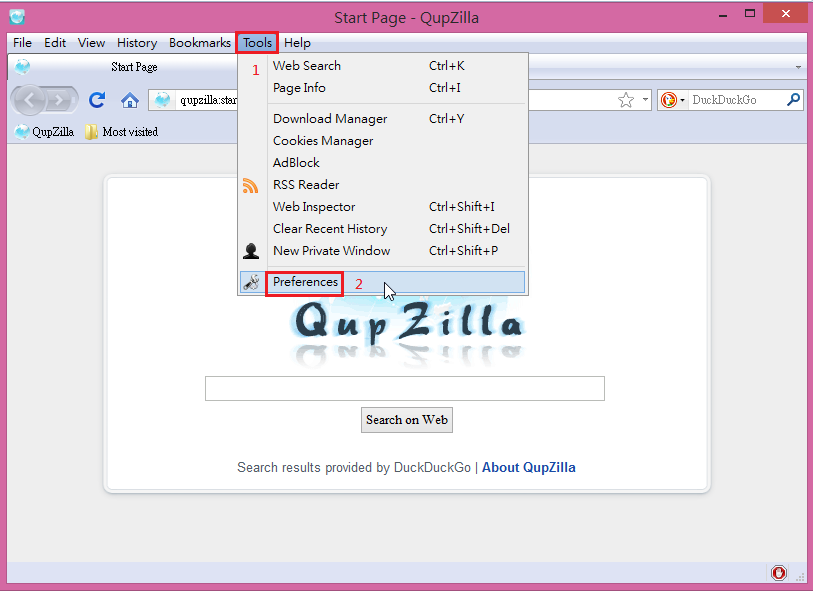The image size is (813, 591).
Task: Open the Edit menu
Action: tap(55, 43)
